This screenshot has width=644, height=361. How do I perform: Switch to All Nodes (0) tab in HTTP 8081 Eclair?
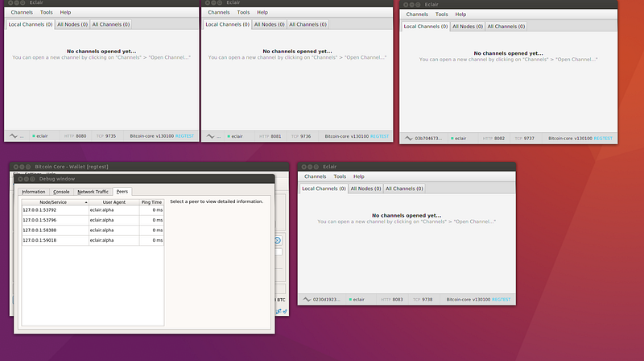tap(269, 24)
